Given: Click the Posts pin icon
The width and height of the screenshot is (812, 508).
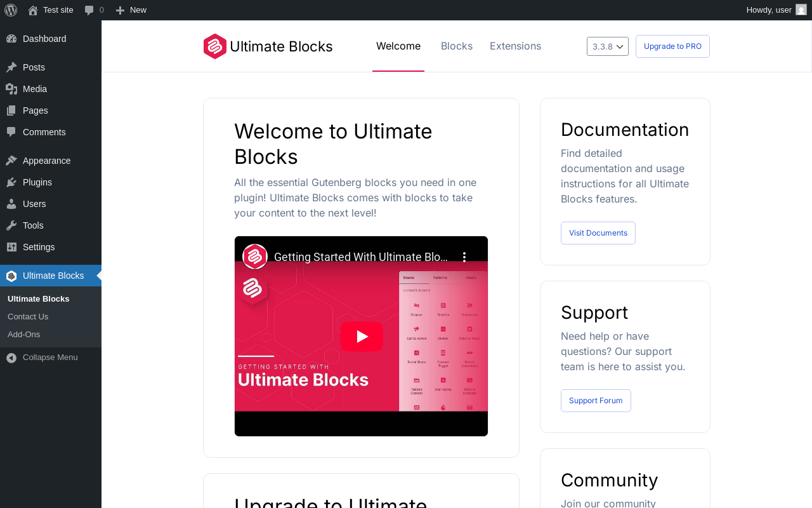Looking at the screenshot, I should (x=11, y=67).
